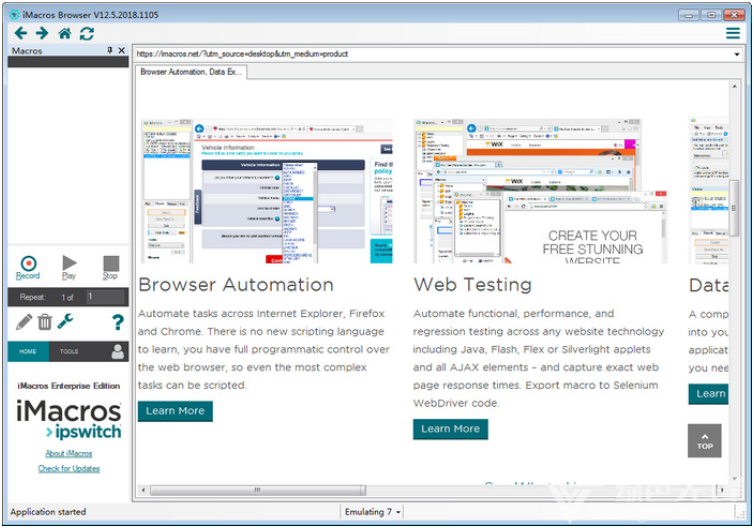Viewport: 754px width, 528px height.
Task: Click the Application started status text
Action: (x=48, y=512)
